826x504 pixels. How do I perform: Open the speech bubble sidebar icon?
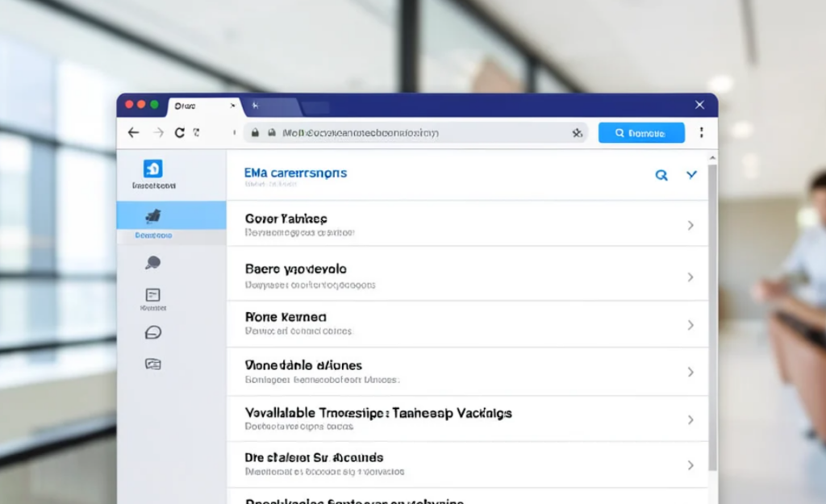tap(152, 262)
